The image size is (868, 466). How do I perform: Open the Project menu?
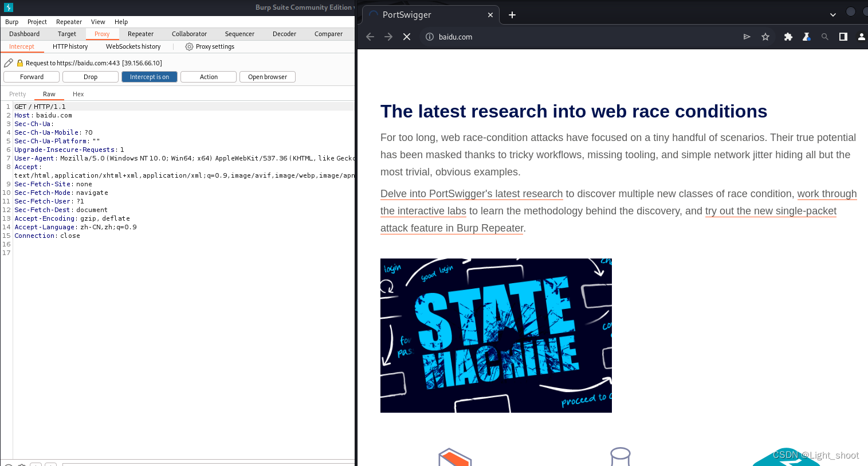point(37,22)
